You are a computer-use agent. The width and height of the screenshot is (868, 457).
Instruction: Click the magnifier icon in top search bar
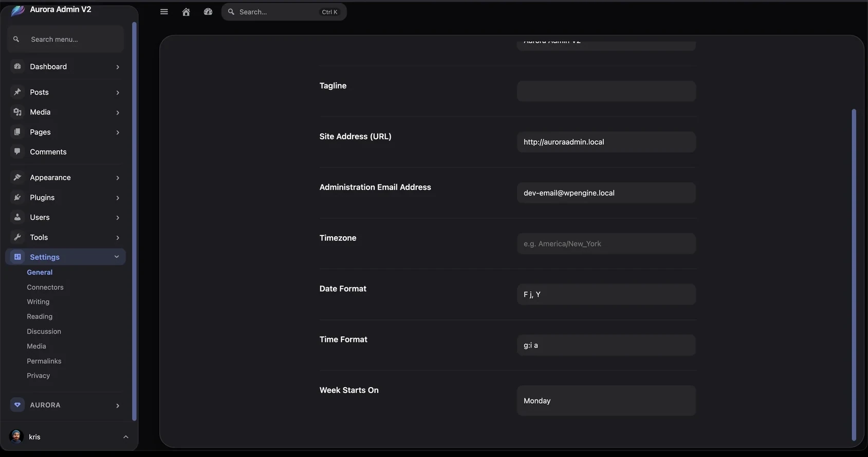point(231,12)
